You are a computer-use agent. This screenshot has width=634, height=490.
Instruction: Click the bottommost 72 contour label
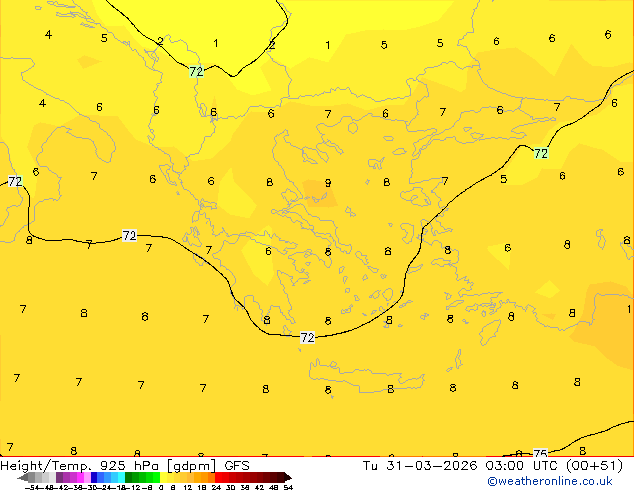307,338
